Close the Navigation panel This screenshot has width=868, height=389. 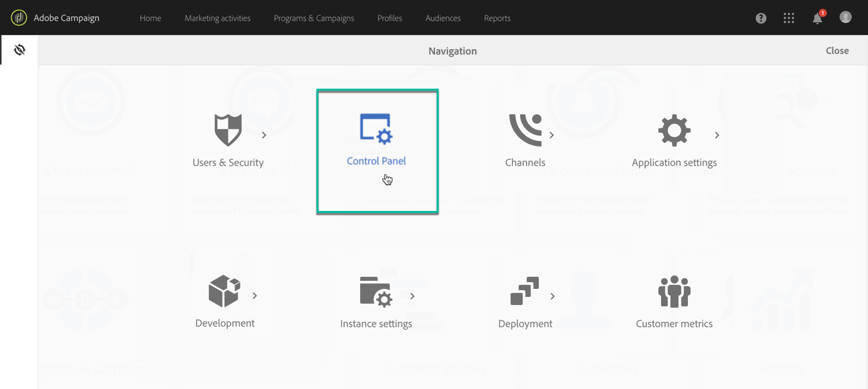point(837,50)
